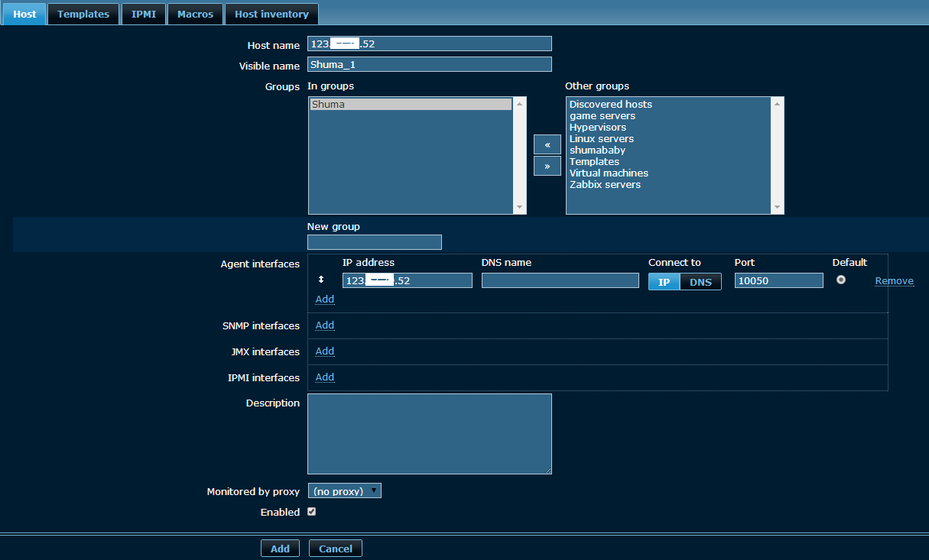929x560 pixels.
Task: Switch Connect to option to DNS
Action: coord(700,282)
